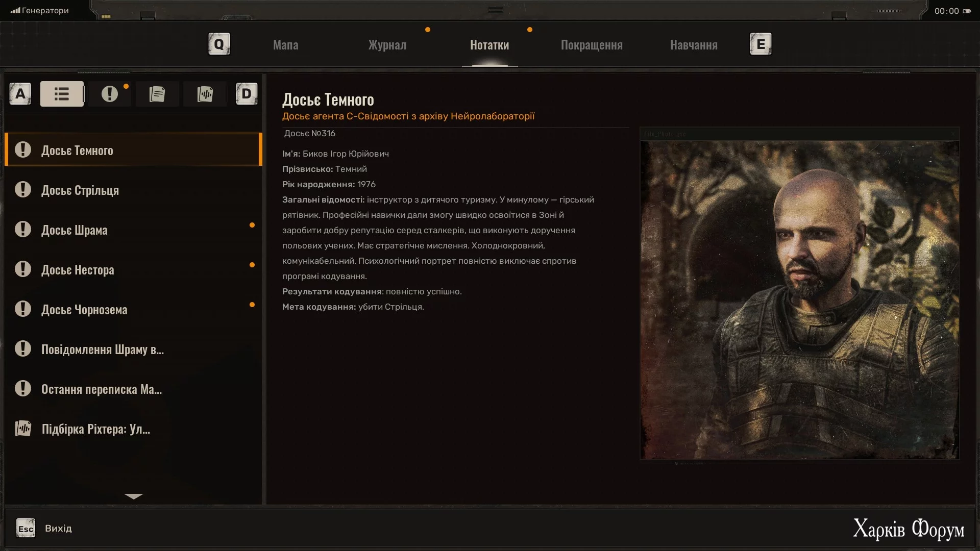Click the battery icon by the clock

click(967, 11)
